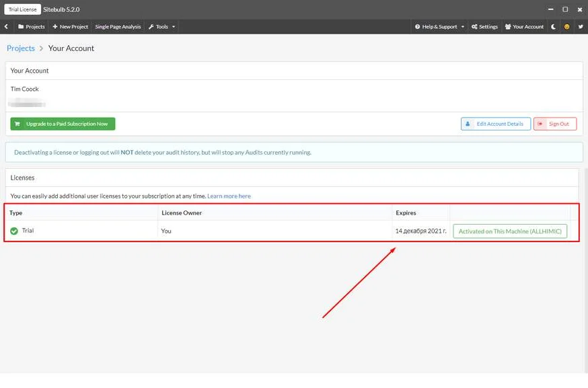This screenshot has width=588, height=388.
Task: Close the Sitebulb window
Action: click(580, 9)
